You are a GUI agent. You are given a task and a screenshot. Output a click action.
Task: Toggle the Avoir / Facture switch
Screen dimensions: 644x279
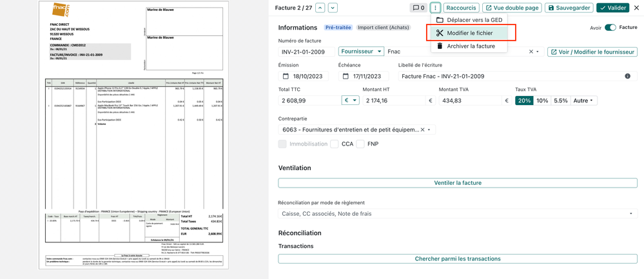click(610, 28)
